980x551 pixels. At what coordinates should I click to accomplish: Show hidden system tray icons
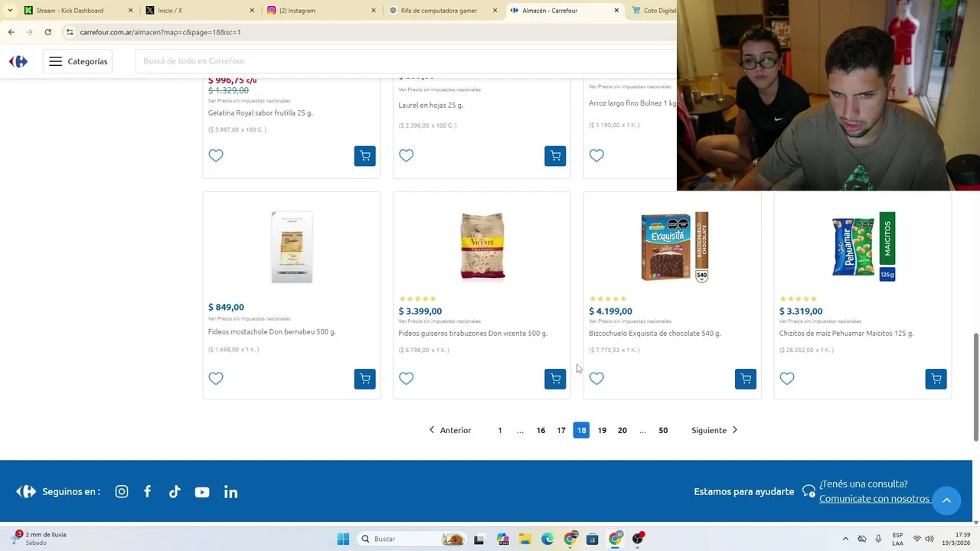click(845, 539)
